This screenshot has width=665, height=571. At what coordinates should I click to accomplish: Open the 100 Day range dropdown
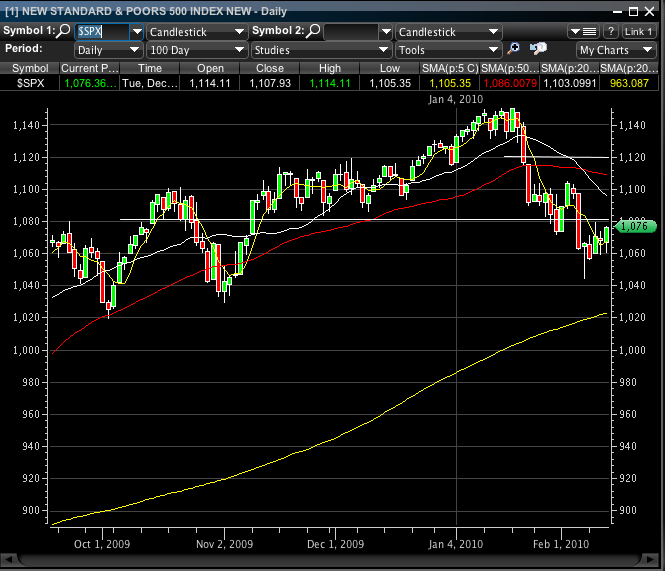point(196,49)
